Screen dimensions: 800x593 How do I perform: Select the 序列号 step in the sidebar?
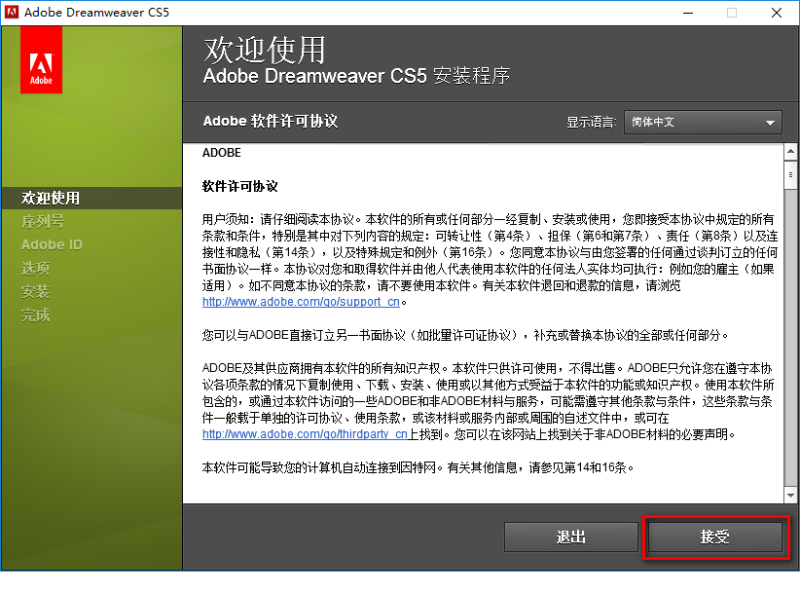coord(42,221)
